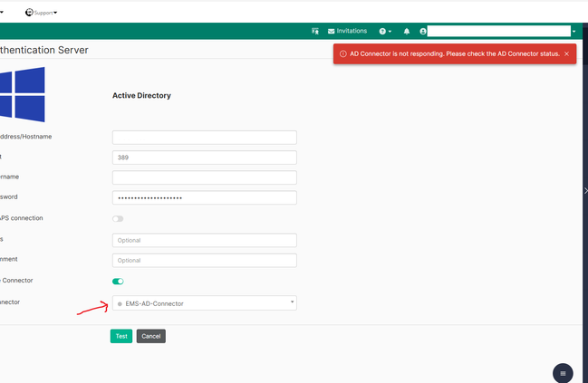Open the round menu button at bottom right
Screen dimensions: 588x383
pos(563,373)
